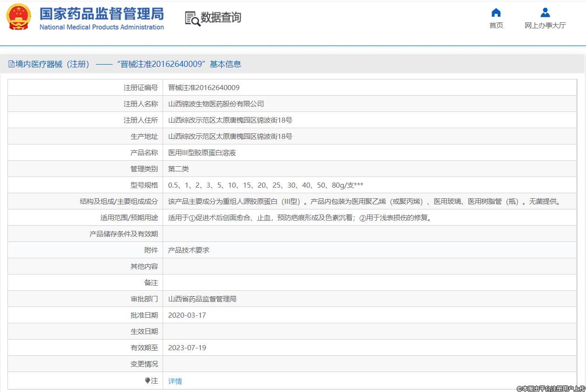Open the 网上办事大厅 navigation item
The height and width of the screenshot is (392, 586).
[x=545, y=26]
